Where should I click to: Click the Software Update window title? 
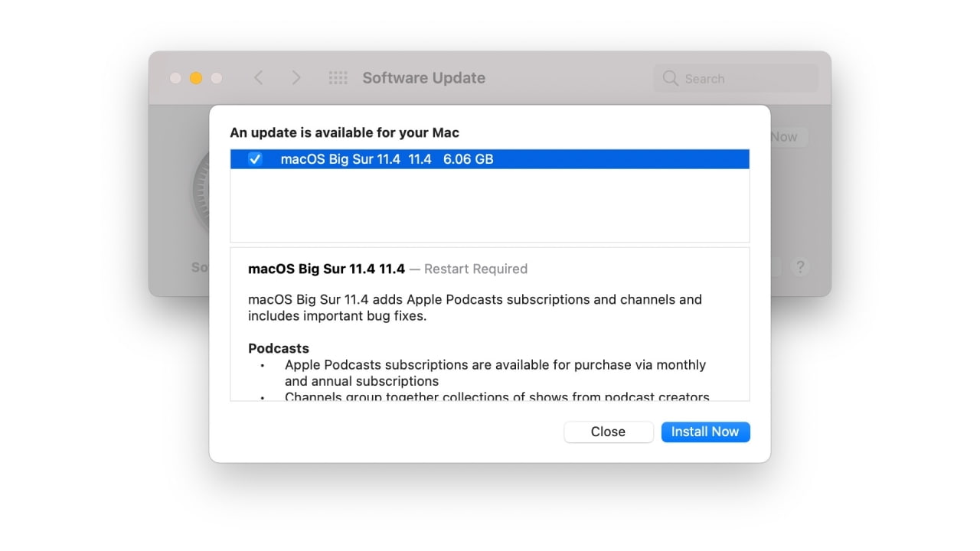[x=423, y=77]
